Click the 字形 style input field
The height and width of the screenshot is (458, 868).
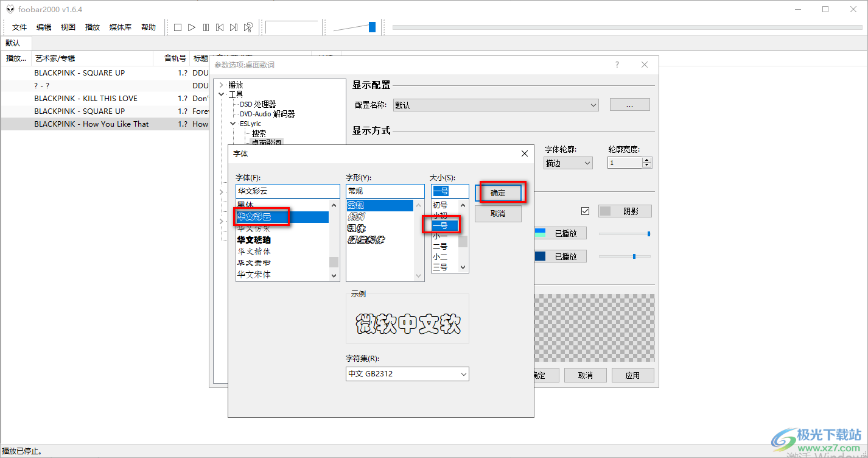pos(385,191)
